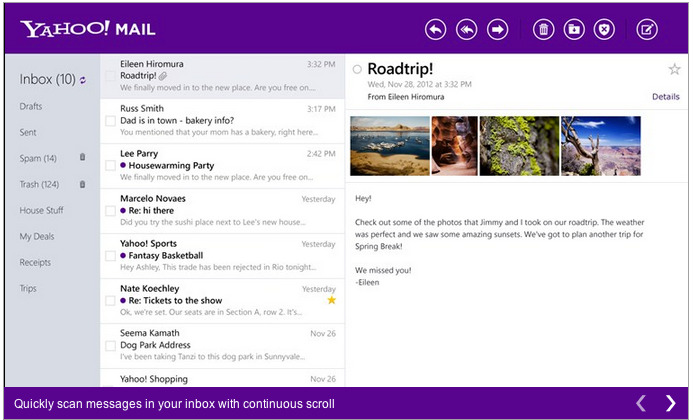693x420 pixels.
Task: Open Re: hi there from Marcelo Novaes
Action: 222,211
